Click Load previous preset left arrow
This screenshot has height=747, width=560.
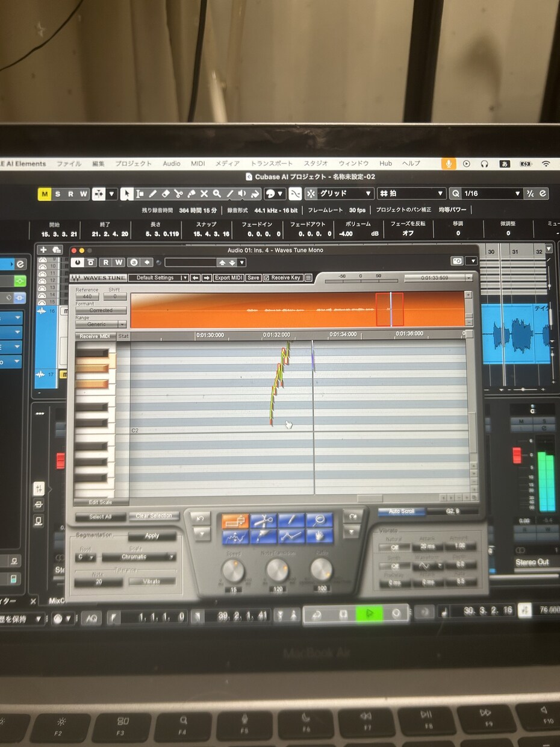click(x=195, y=278)
